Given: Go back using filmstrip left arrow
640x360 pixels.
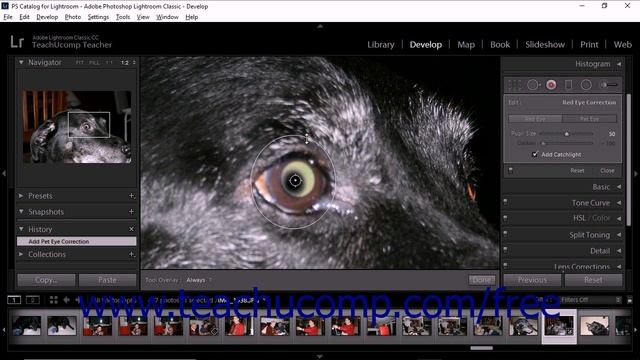Looking at the screenshot, I should (66, 300).
